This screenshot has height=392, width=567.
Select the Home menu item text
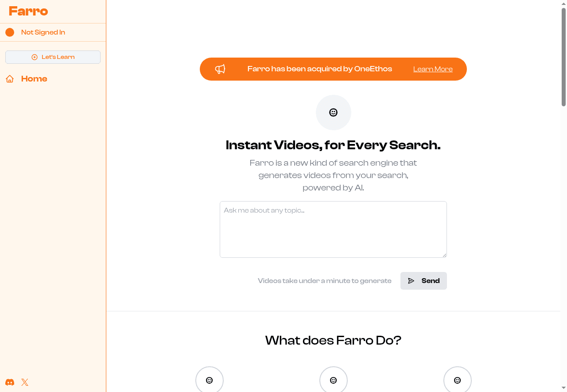tap(34, 79)
